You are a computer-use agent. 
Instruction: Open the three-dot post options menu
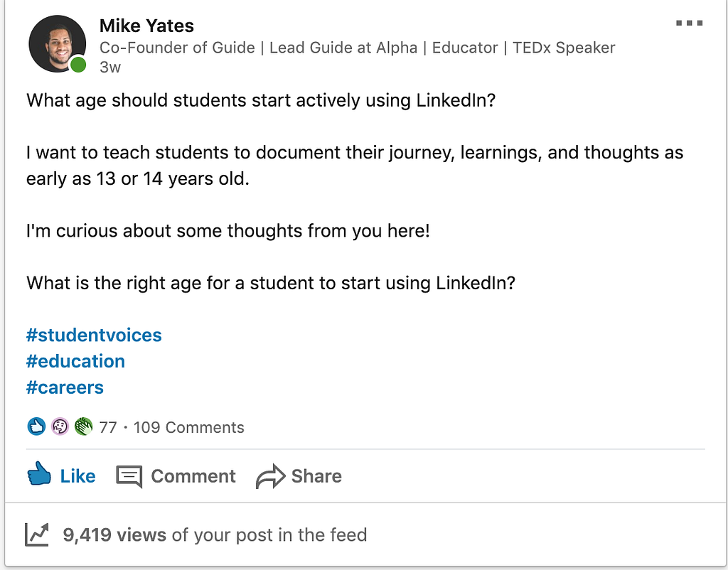689,23
